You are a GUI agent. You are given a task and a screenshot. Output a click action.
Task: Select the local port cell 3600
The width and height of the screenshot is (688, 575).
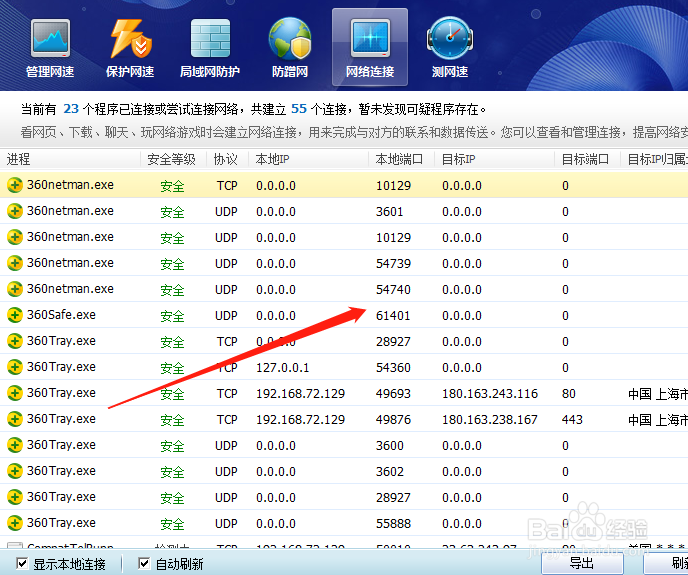[390, 446]
